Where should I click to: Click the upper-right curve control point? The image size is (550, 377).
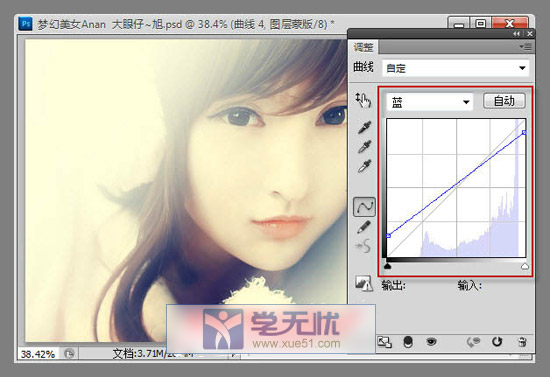524,133
